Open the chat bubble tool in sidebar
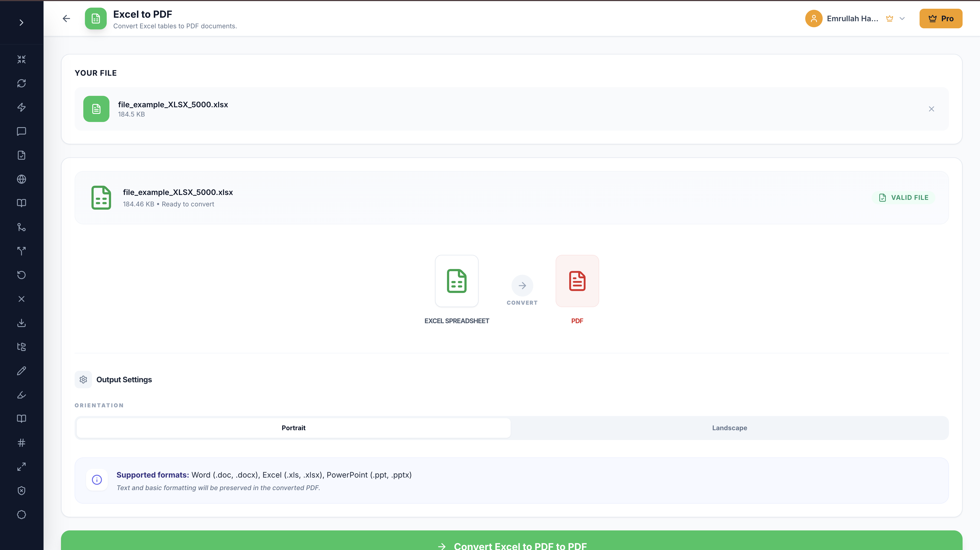 click(x=22, y=131)
